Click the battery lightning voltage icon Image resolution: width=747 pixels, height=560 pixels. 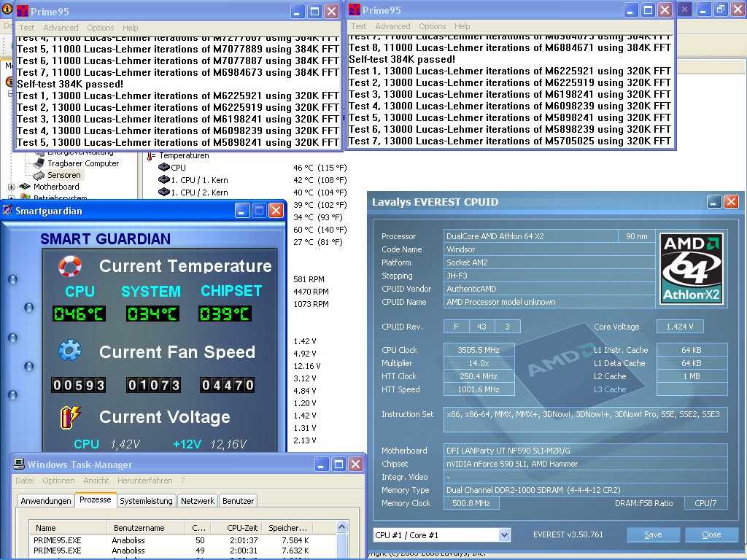pyautogui.click(x=71, y=417)
